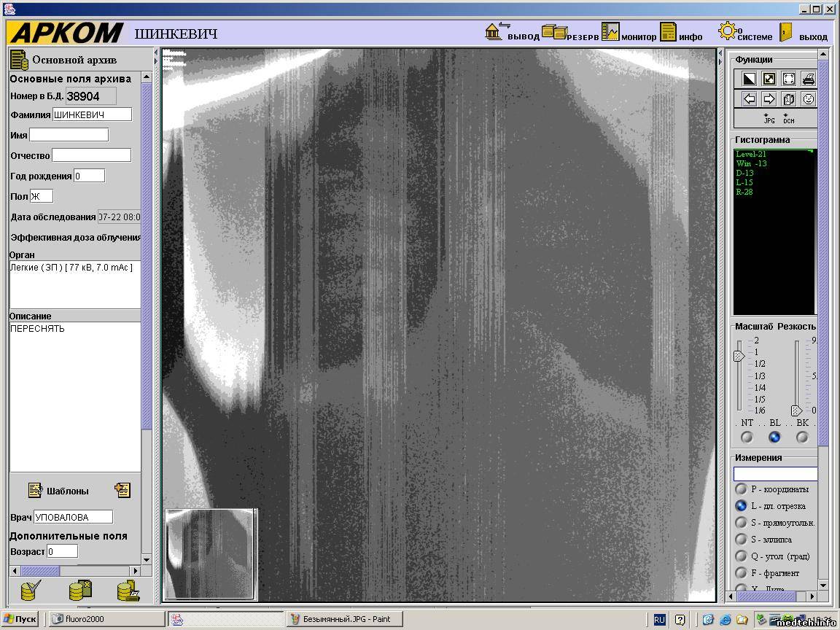Click the print icon in Функции panel

[x=808, y=79]
